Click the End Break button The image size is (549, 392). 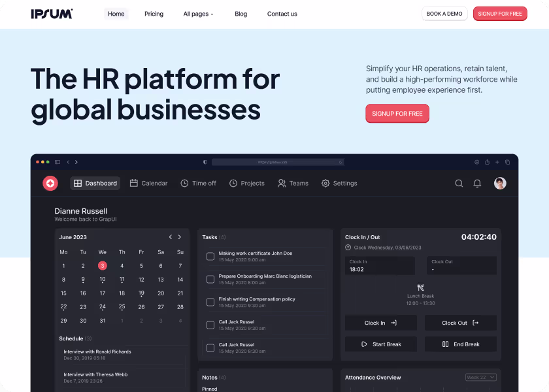(460, 344)
